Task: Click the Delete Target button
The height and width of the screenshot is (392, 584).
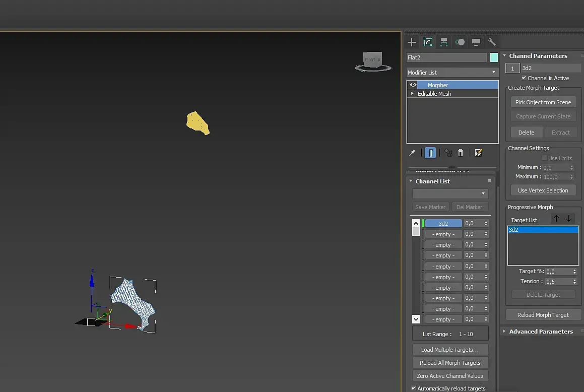Action: tap(543, 294)
